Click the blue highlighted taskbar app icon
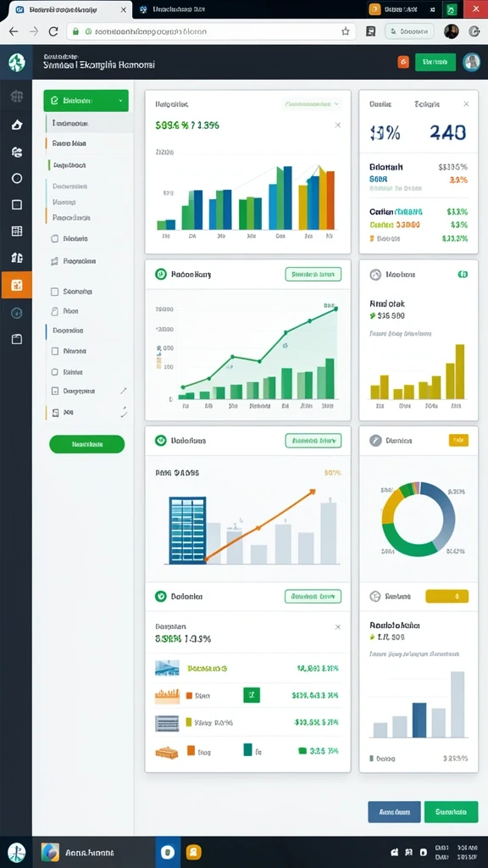This screenshot has width=488, height=868. (x=168, y=852)
